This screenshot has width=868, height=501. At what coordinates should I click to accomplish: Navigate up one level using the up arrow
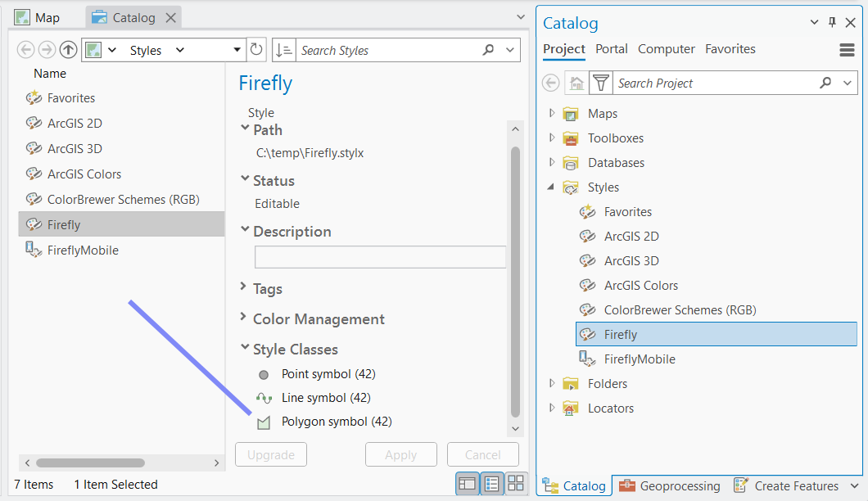(68, 49)
